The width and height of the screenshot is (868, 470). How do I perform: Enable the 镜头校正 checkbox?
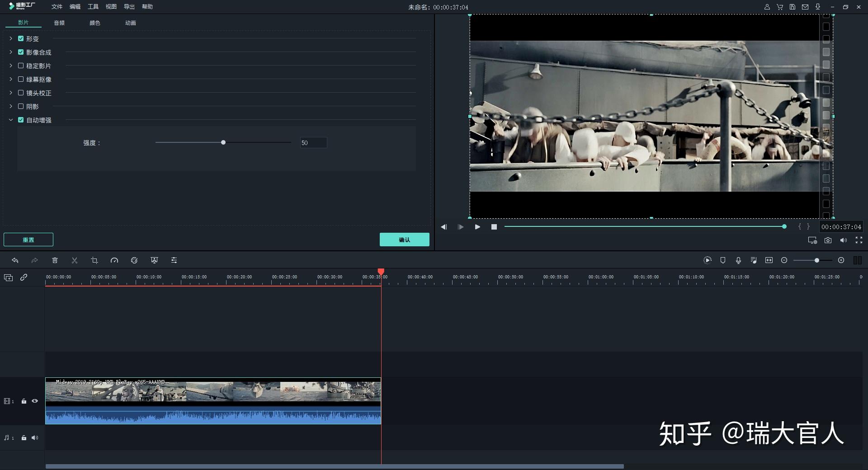click(21, 93)
